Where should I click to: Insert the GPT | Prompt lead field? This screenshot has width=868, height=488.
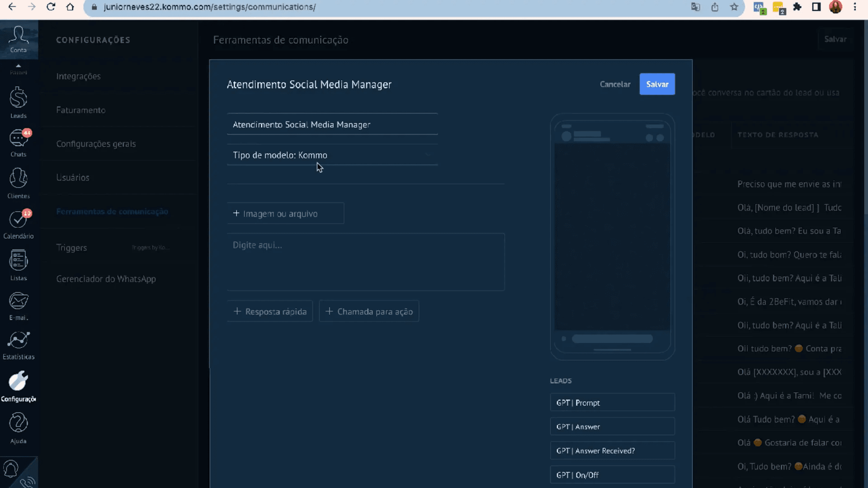click(613, 403)
